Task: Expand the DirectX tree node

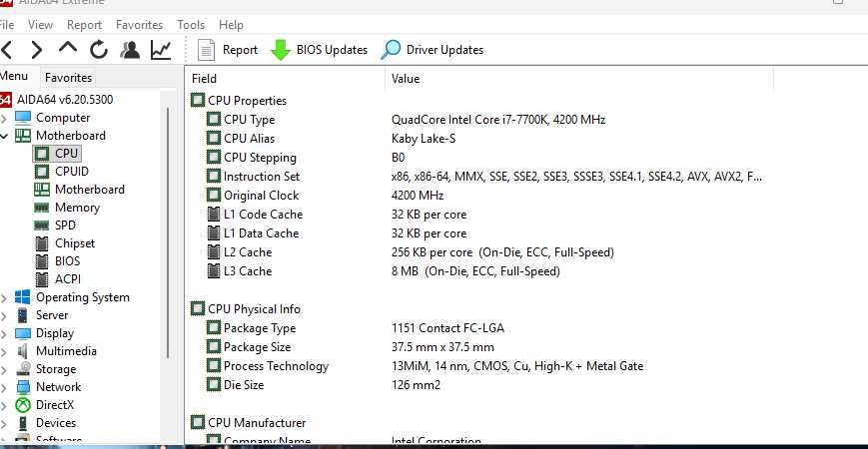Action: click(x=4, y=406)
